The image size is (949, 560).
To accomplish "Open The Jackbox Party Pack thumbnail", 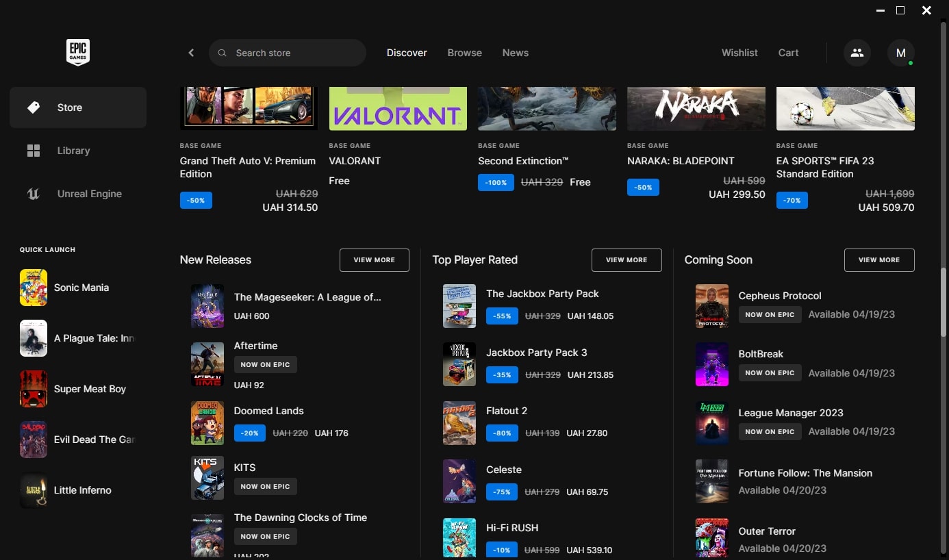I will 459,306.
